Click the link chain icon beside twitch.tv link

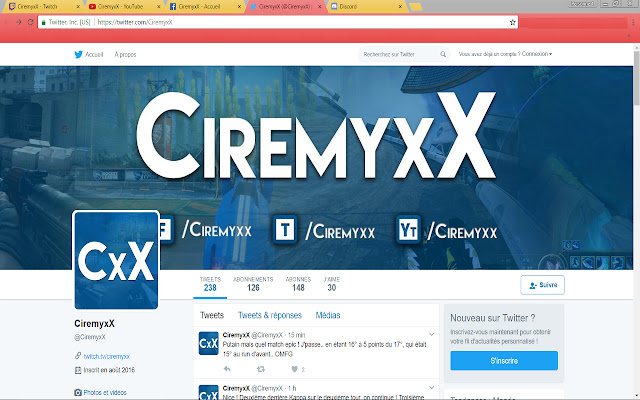point(78,356)
